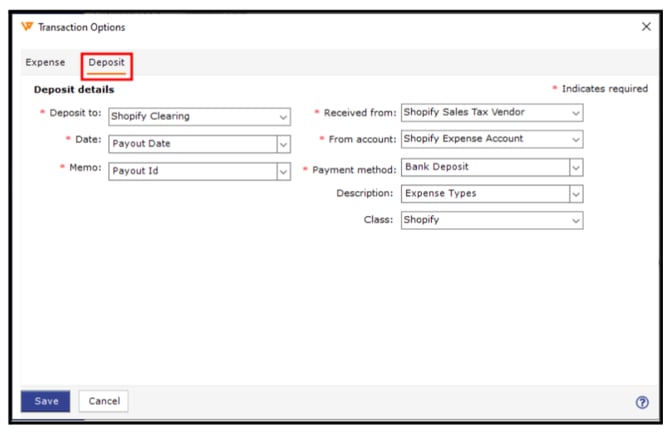Viewport: 670px width, 437px height.
Task: Click the Save button
Action: [45, 401]
